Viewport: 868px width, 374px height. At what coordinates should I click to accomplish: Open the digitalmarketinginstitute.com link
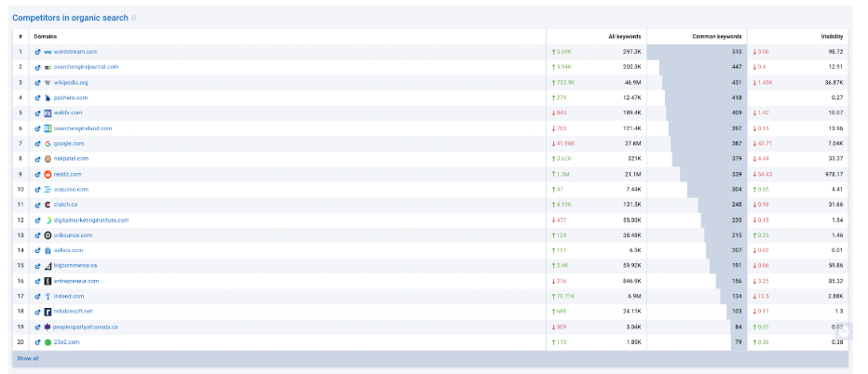tap(91, 220)
